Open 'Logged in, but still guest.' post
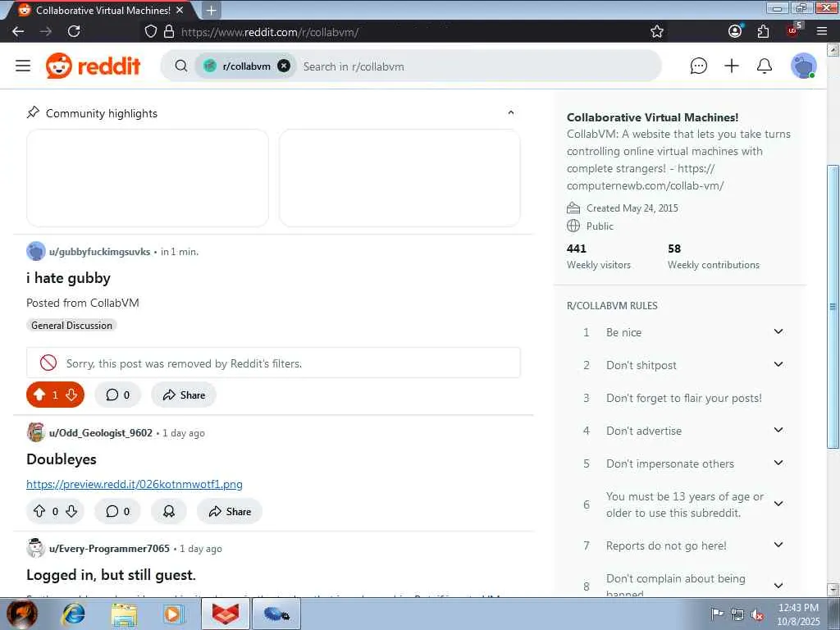Screen dimensions: 840x630 (x=111, y=575)
